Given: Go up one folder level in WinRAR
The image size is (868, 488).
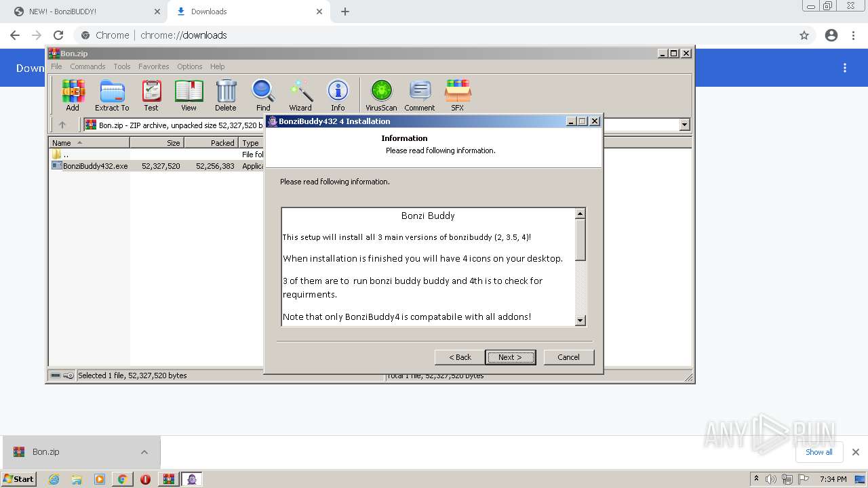Looking at the screenshot, I should click(x=62, y=125).
